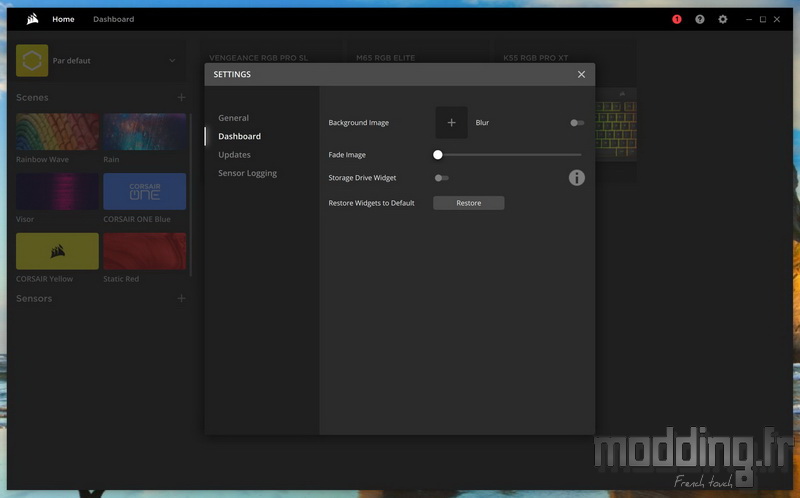Click the Corsair sails logo icon
The height and width of the screenshot is (498, 800).
(33, 19)
